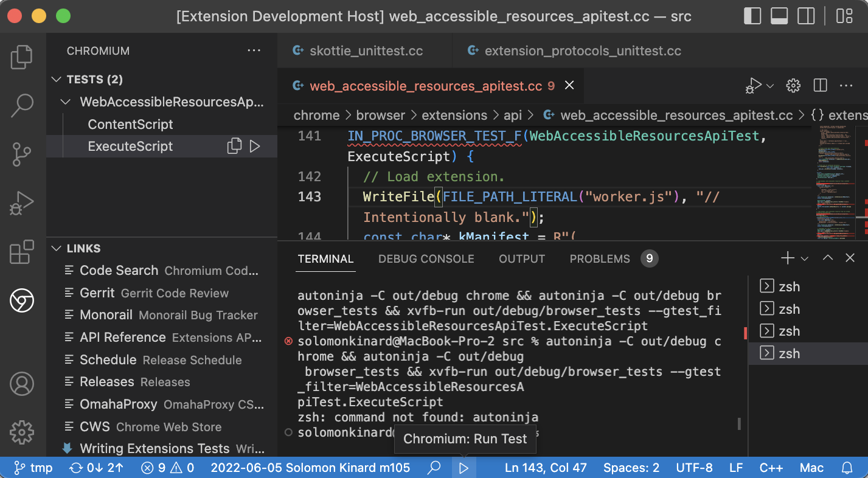Open the run options dropdown arrow in editor

[770, 86]
